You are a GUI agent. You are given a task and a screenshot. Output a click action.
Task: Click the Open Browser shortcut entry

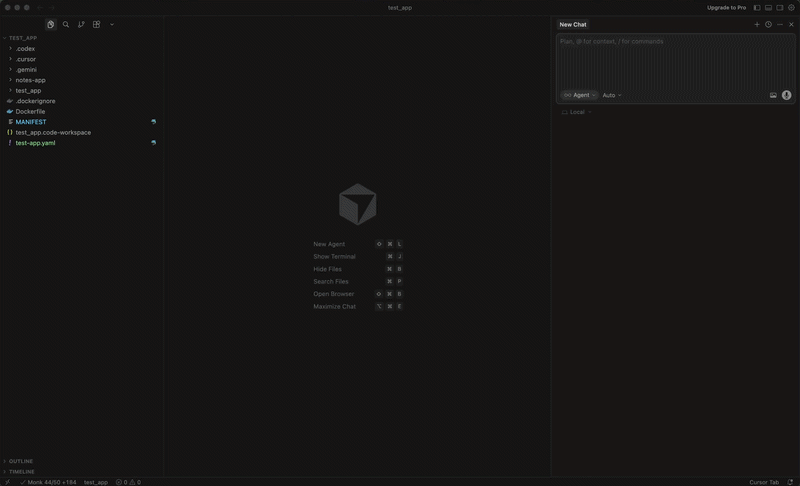358,294
